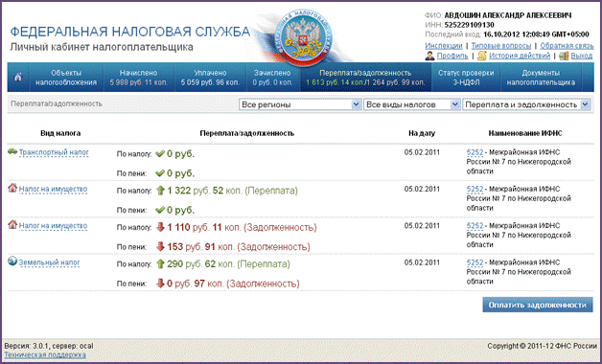Image resolution: width=602 pixels, height=364 pixels.
Task: Click 5252 inspection link in land tax row
Action: pyautogui.click(x=475, y=262)
